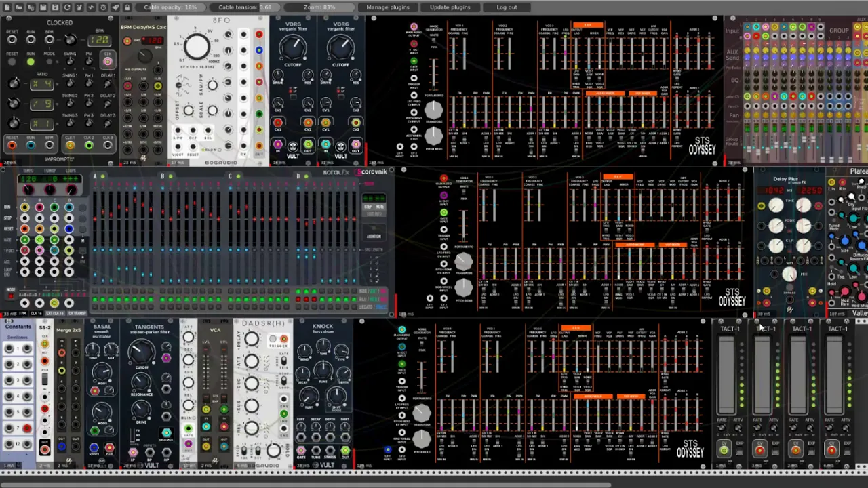Click Knock green OUT jack
This screenshot has height=488, width=868.
344,451
